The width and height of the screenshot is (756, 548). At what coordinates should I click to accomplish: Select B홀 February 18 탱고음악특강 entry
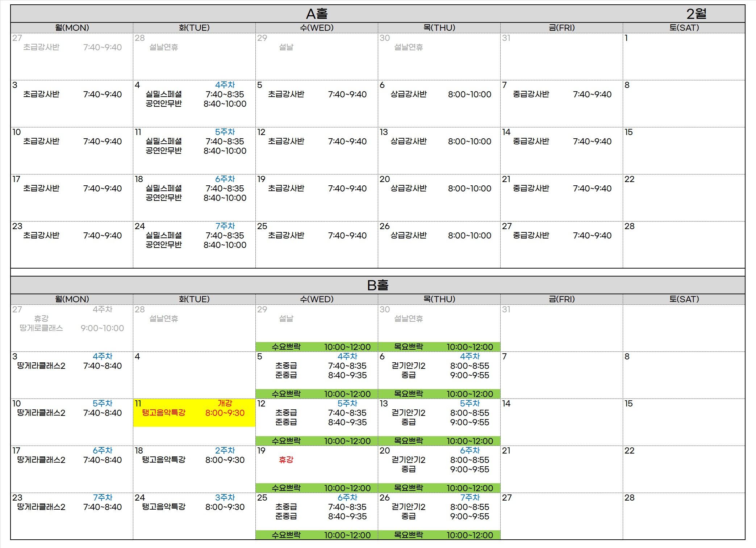pyautogui.click(x=164, y=460)
